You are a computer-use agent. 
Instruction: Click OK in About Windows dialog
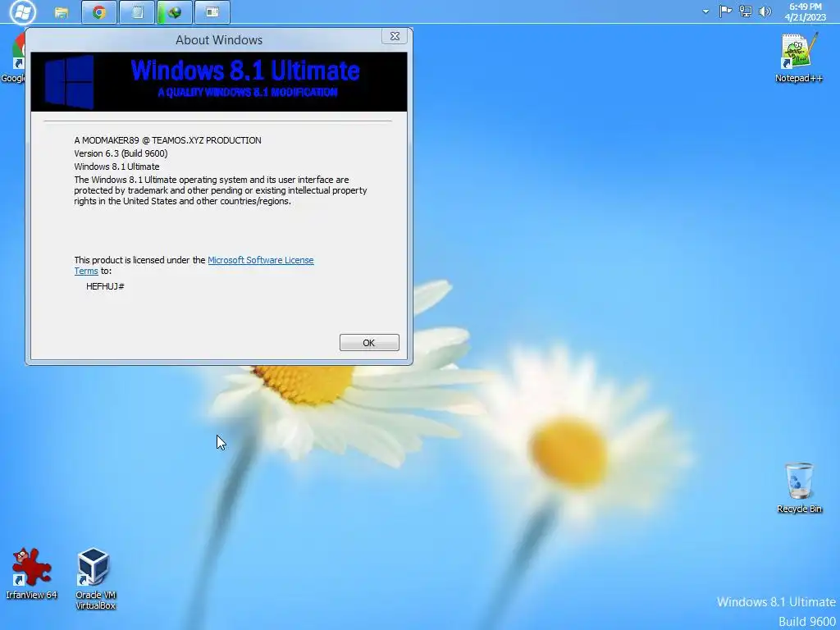[369, 342]
